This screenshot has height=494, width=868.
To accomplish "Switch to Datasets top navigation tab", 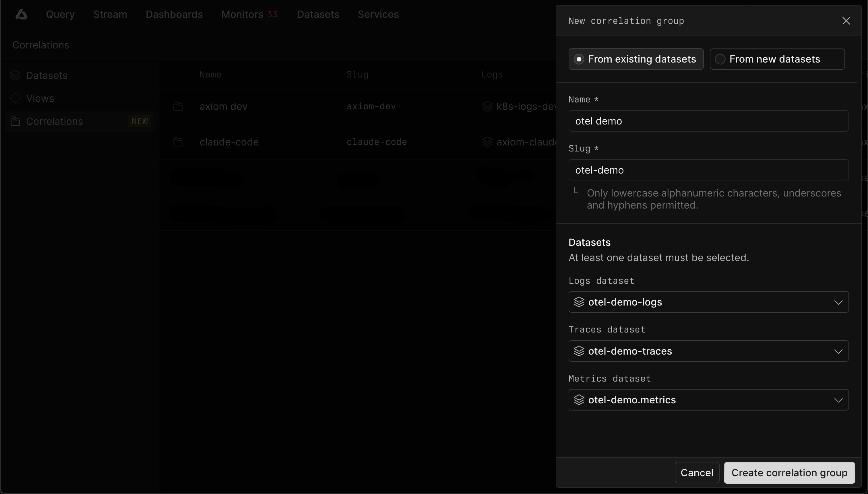I will [318, 14].
